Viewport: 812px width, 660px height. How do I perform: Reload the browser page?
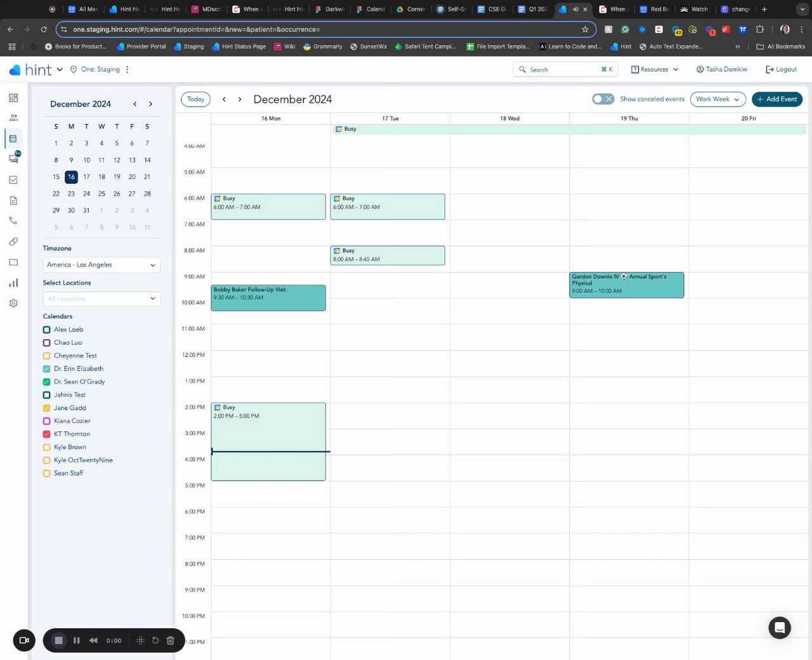[x=44, y=29]
